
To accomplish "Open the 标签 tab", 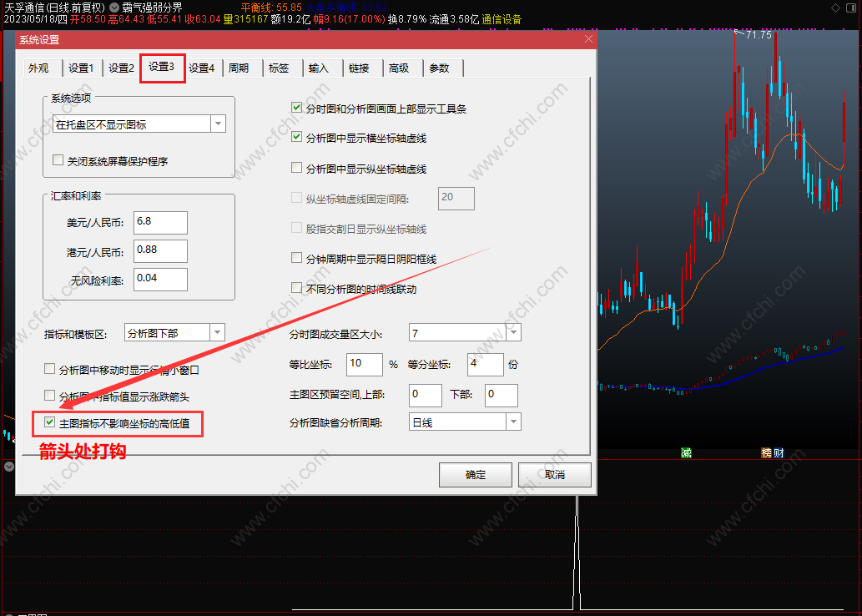I will (x=279, y=68).
